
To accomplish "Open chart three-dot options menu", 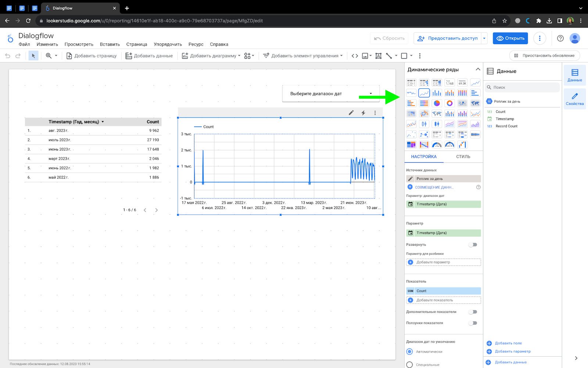I will point(375,113).
